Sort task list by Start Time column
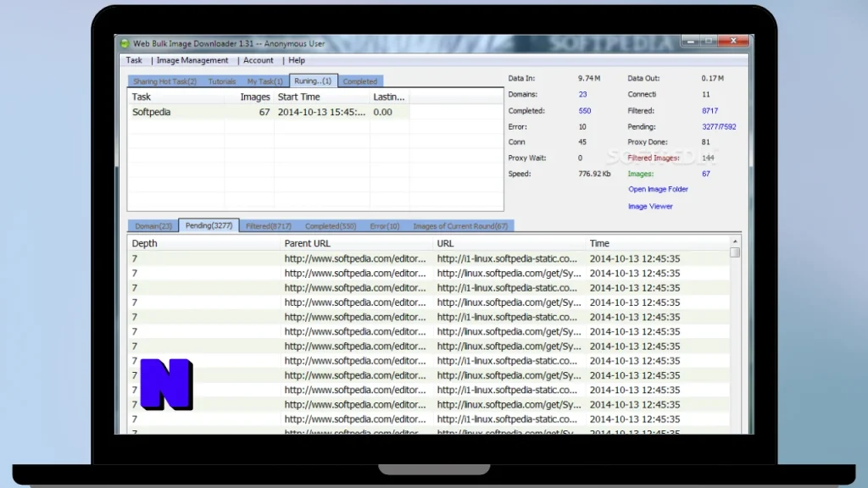868x488 pixels. tap(321, 97)
